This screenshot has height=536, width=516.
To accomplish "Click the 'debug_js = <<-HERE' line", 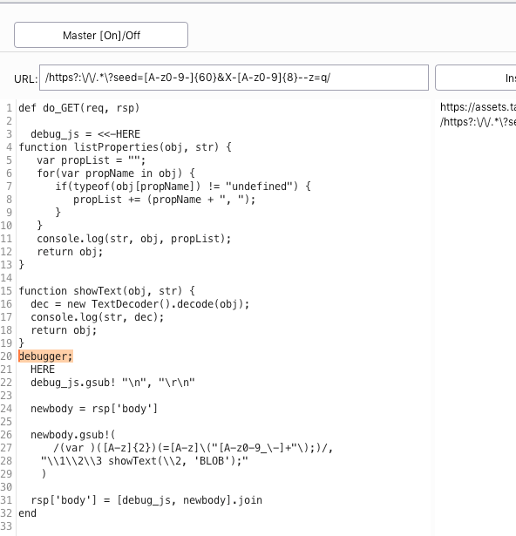I will [85, 134].
